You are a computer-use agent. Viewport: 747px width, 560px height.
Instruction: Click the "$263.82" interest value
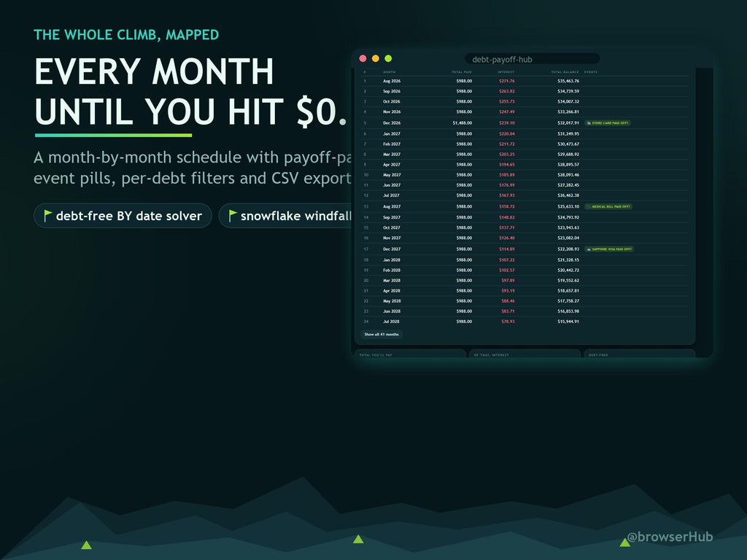click(507, 91)
